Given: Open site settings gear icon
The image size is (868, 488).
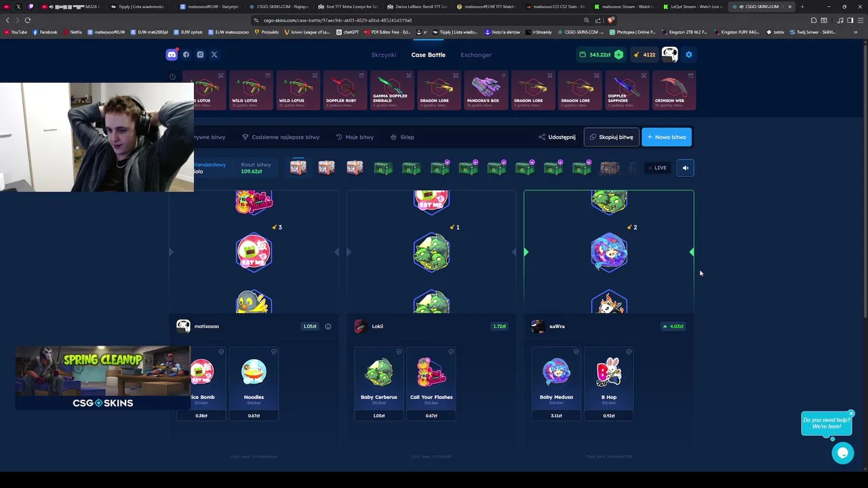Looking at the screenshot, I should (689, 55).
